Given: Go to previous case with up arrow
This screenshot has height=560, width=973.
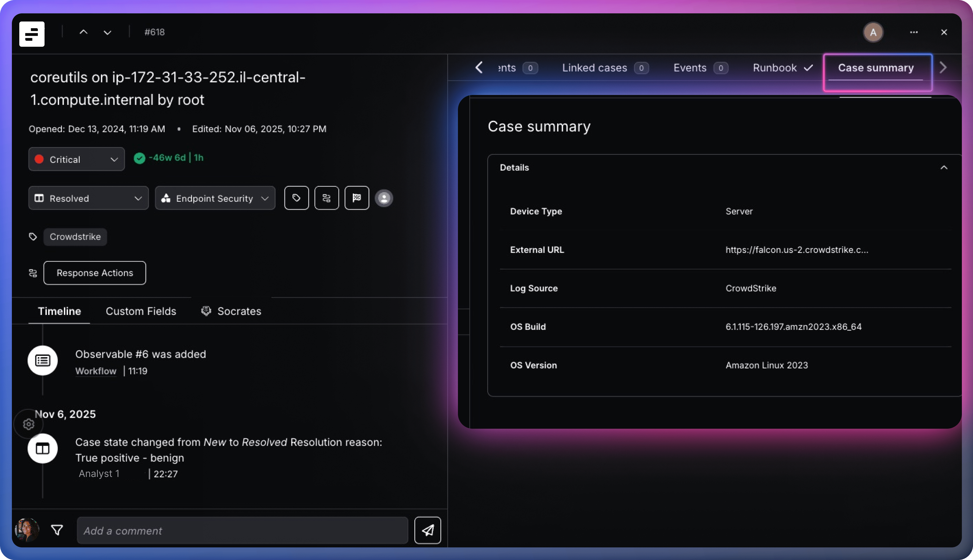Looking at the screenshot, I should [x=83, y=32].
